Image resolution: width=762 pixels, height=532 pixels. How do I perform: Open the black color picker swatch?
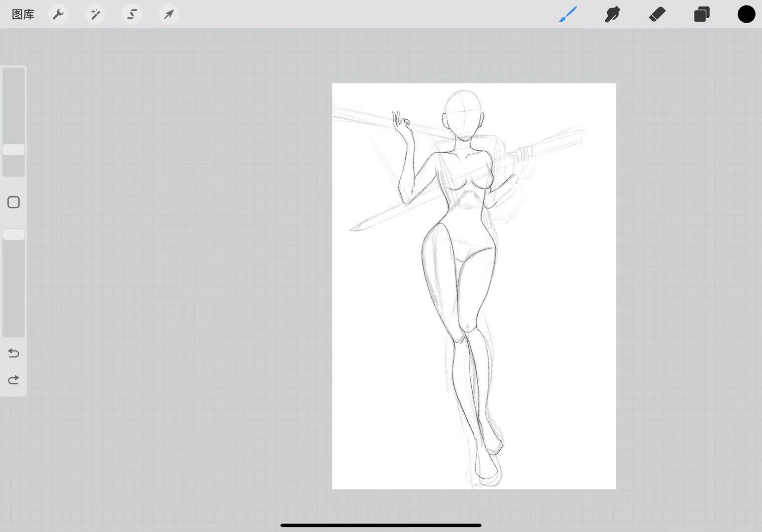pos(746,14)
